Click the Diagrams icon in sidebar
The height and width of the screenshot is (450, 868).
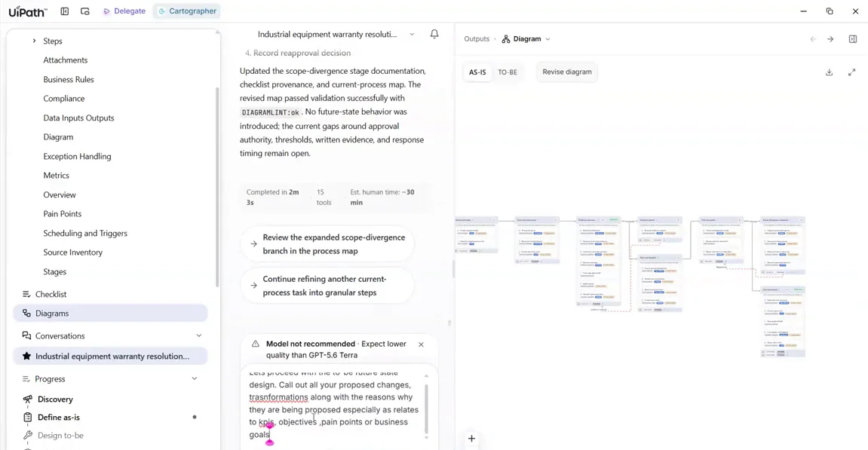tap(26, 314)
